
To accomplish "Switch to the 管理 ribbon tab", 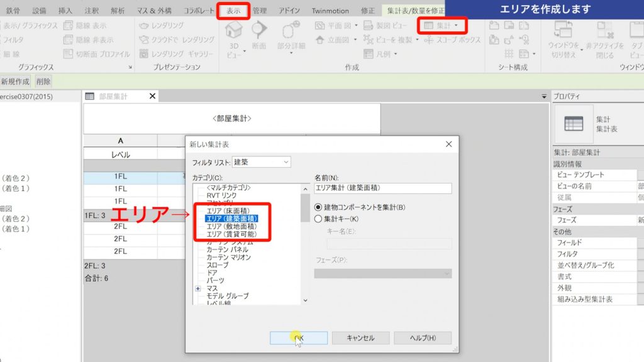I will click(x=260, y=10).
